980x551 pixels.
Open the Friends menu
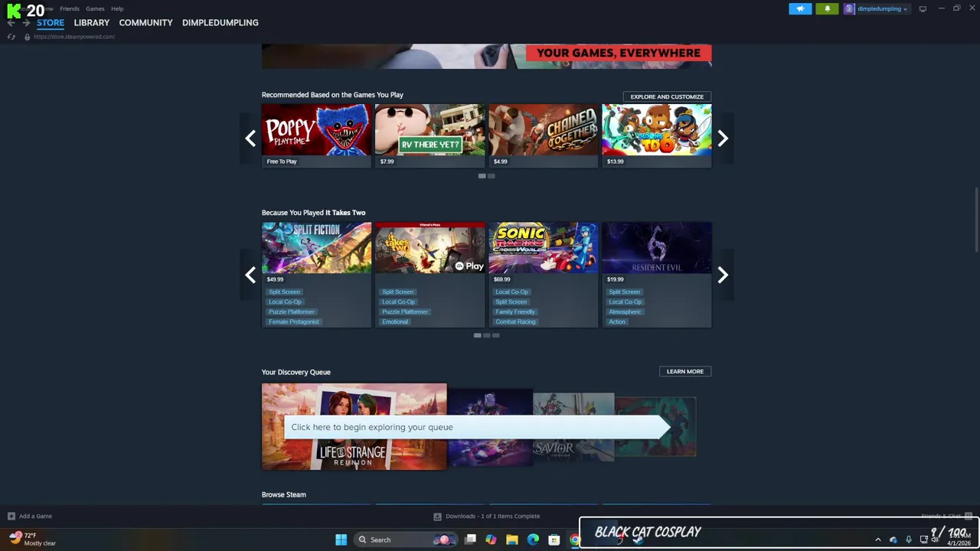tap(70, 8)
